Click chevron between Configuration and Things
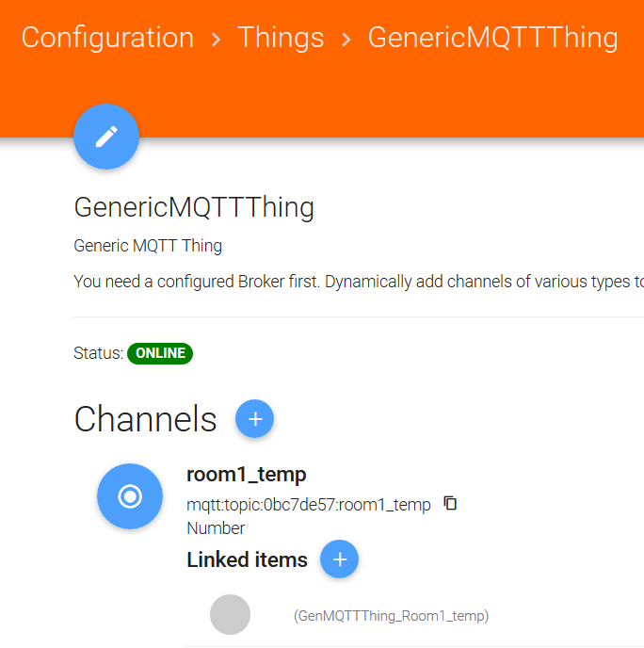644x648 pixels. pyautogui.click(x=217, y=39)
